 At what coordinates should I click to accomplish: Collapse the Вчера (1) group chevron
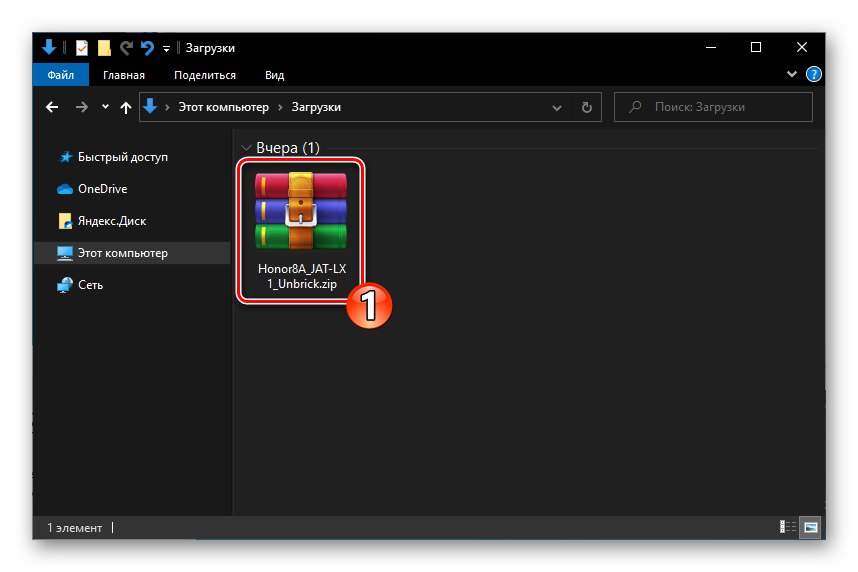[x=246, y=148]
